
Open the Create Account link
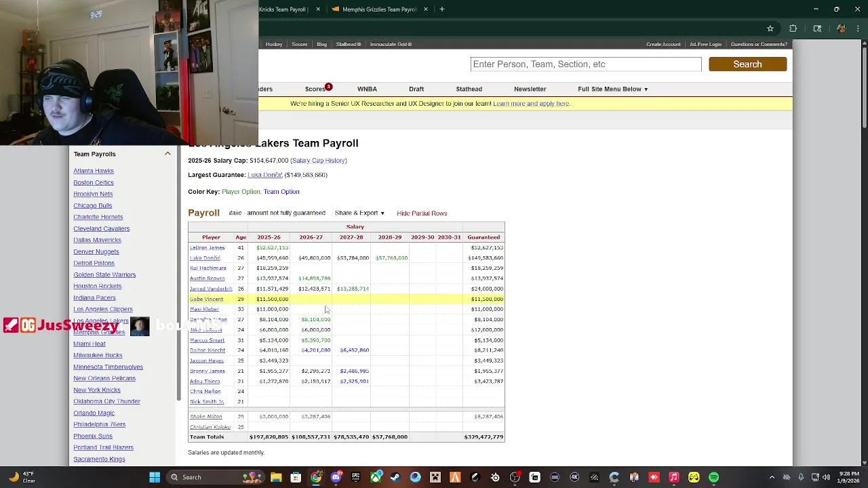tap(663, 44)
